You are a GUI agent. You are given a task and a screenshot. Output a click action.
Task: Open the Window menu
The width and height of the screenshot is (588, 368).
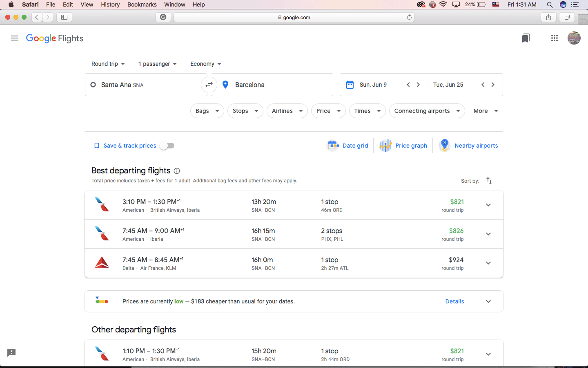coord(175,4)
